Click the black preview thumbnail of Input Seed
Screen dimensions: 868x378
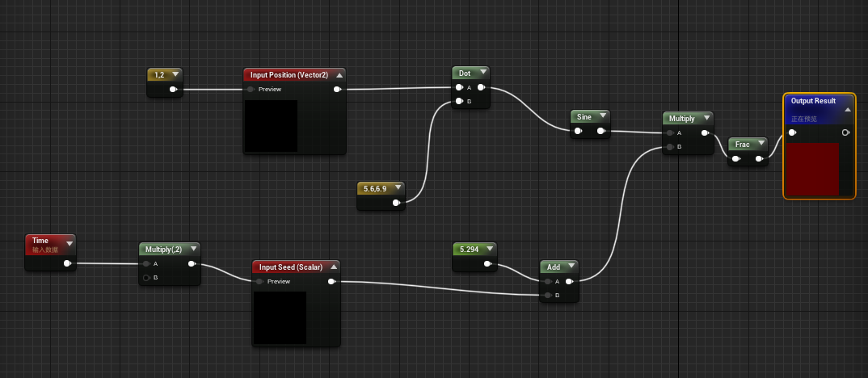[280, 317]
